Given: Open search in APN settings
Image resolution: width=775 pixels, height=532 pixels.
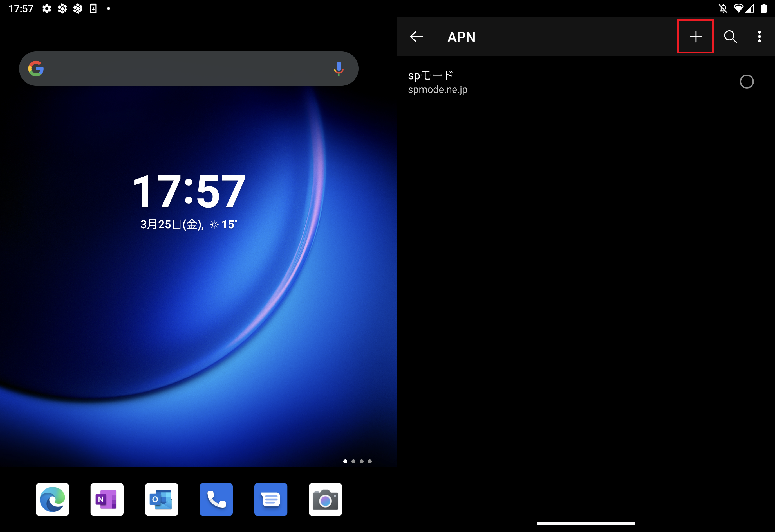Looking at the screenshot, I should 730,36.
